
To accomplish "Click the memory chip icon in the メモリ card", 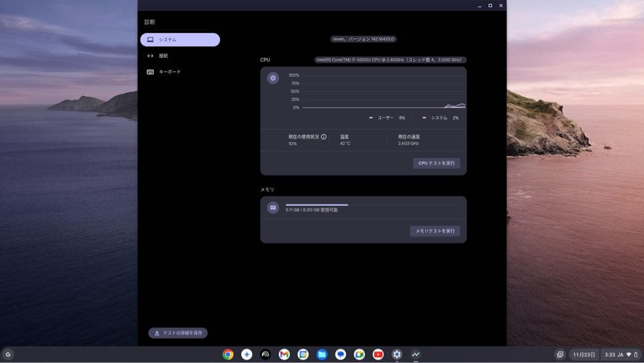I will pyautogui.click(x=273, y=207).
